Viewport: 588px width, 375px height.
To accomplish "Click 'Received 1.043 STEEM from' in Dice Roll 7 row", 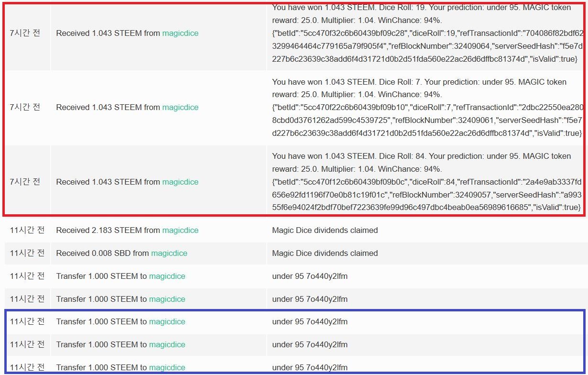I will (x=108, y=107).
